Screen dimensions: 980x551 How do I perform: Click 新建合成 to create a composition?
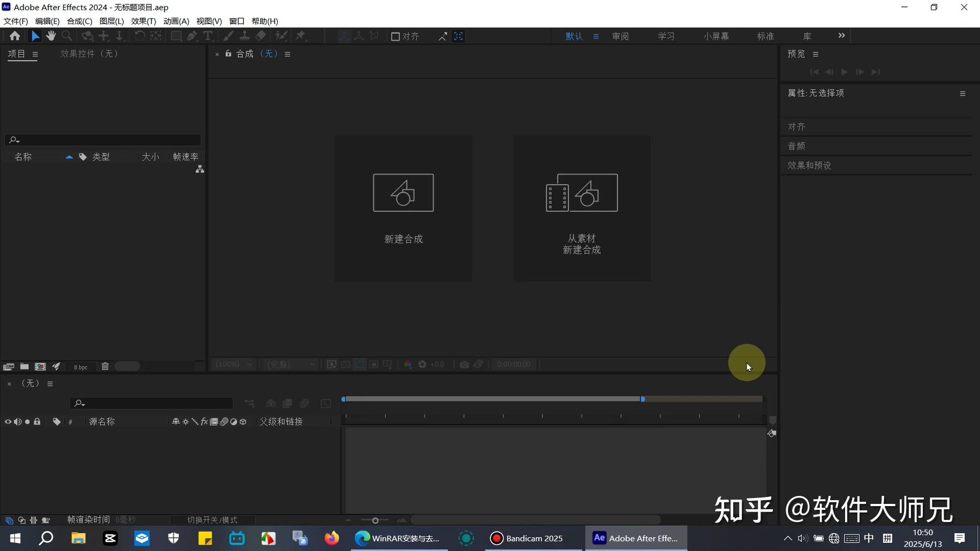pos(403,209)
